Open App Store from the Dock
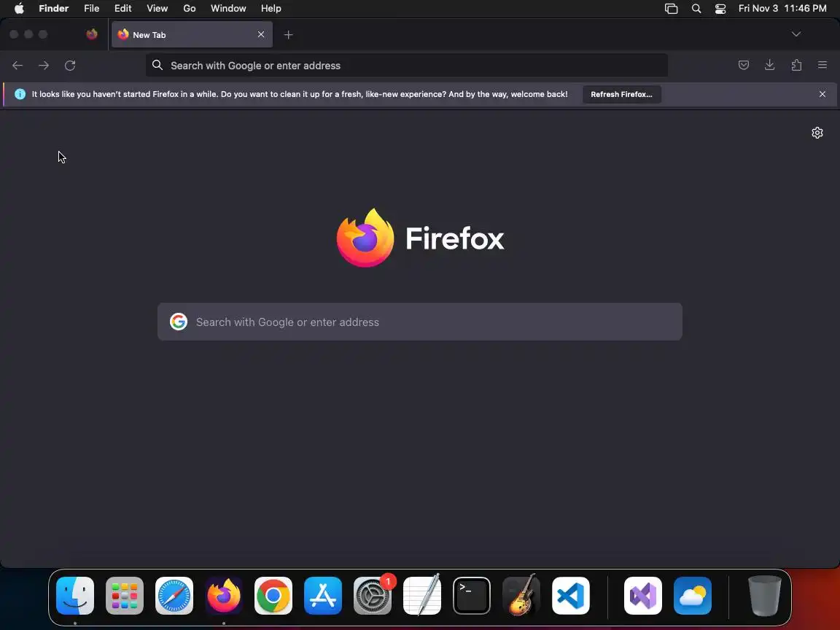Screen dimensions: 840x630 point(323,596)
